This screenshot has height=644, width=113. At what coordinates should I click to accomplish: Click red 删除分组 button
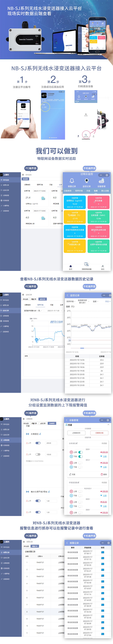pyautogui.click(x=99, y=433)
